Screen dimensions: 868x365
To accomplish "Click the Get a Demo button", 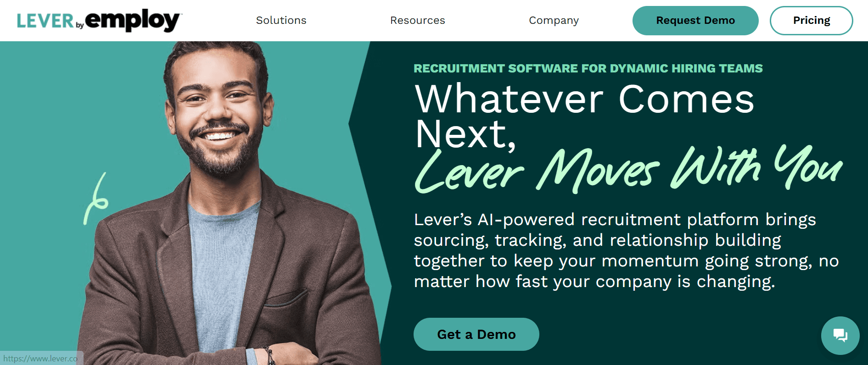I will [476, 334].
